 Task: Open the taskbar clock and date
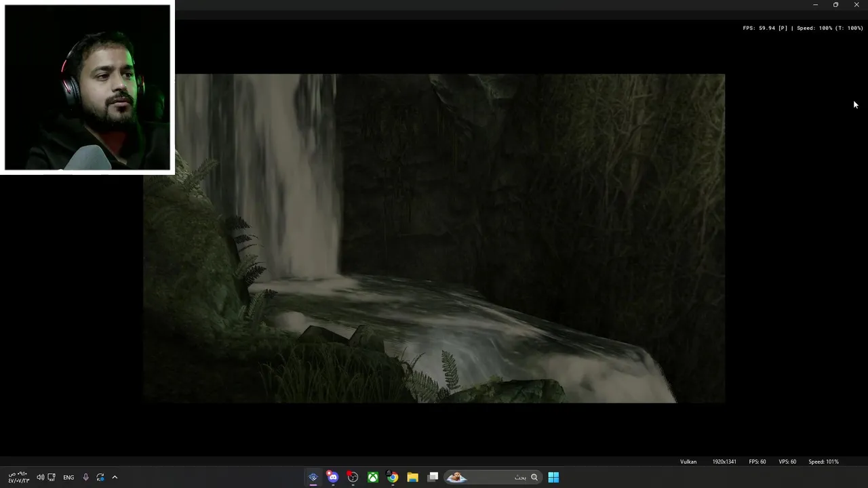pyautogui.click(x=18, y=477)
